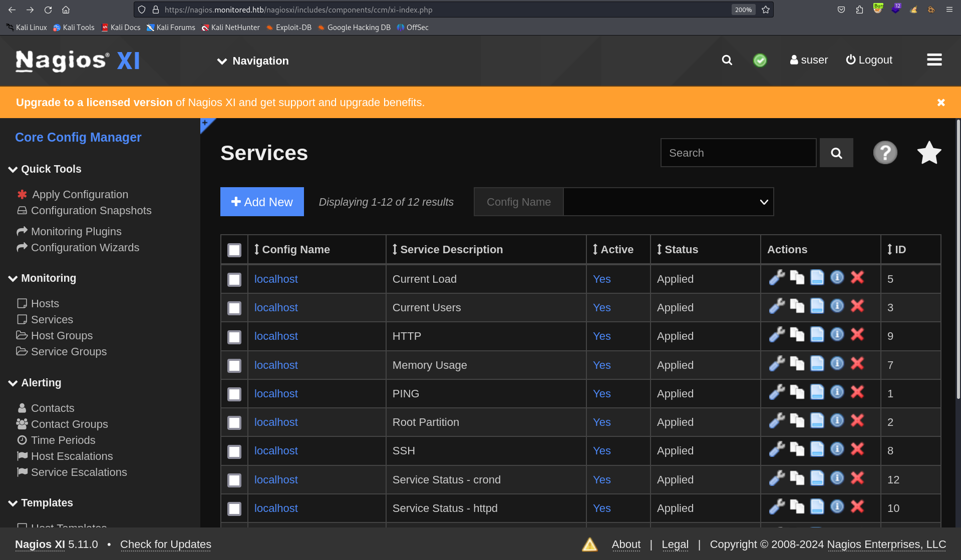Check the box for HTTP row
The height and width of the screenshot is (560, 961).
234,337
